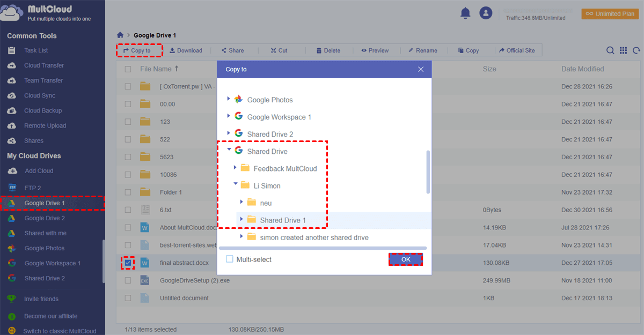Screen dimensions: 644x335
Task: Click sidebar Google Workspace 1 icon
Action: tap(12, 263)
